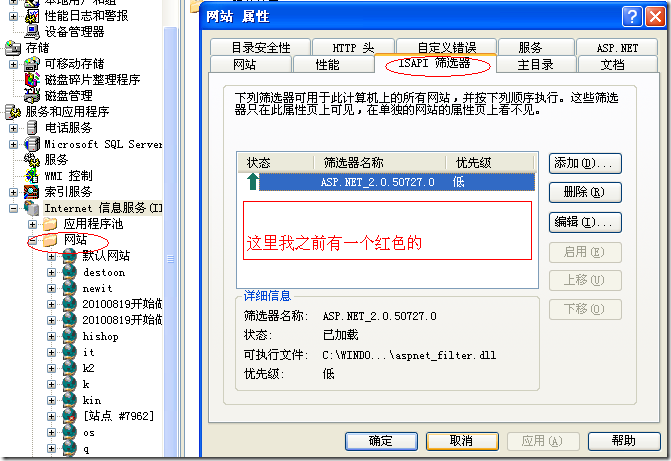Click the 服务和应用程序 icon
Screen dimensions: 671x461
pyautogui.click(x=13, y=112)
